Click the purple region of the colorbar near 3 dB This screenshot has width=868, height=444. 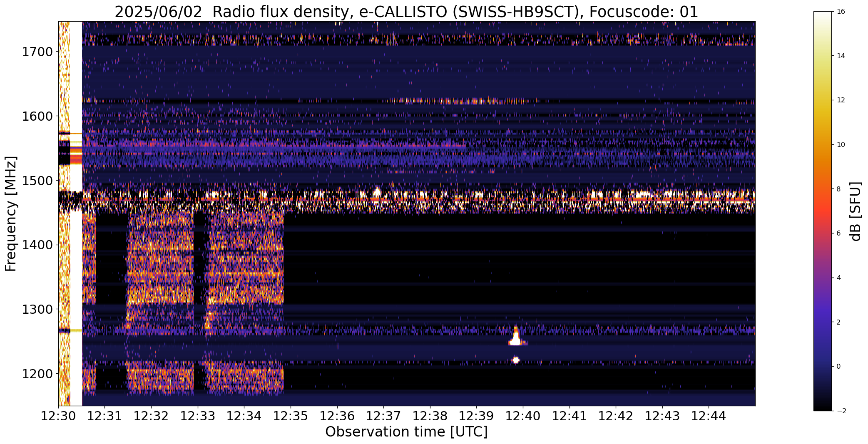point(822,300)
